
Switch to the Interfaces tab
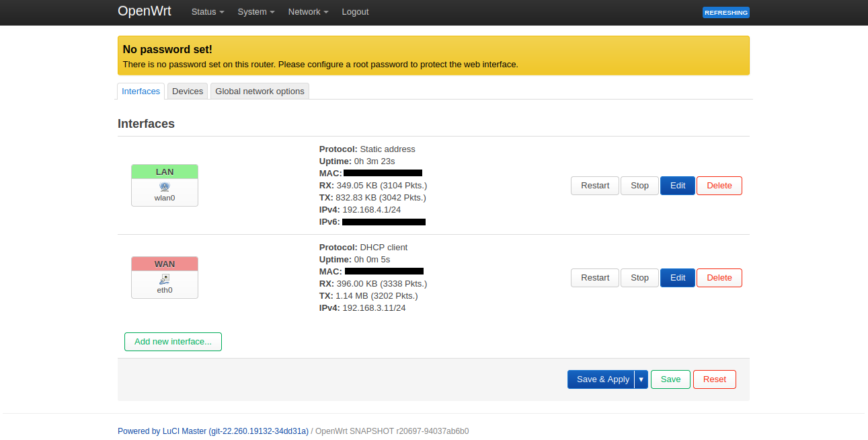[x=141, y=91]
